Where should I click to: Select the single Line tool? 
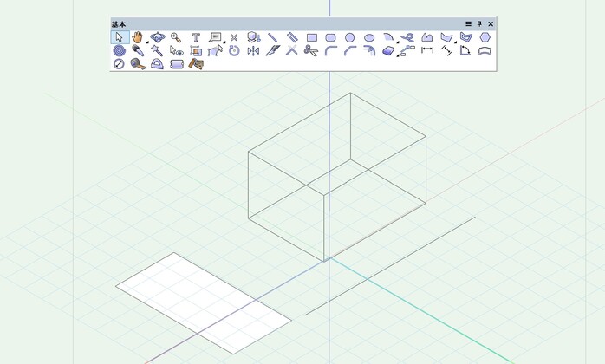pyautogui.click(x=273, y=37)
